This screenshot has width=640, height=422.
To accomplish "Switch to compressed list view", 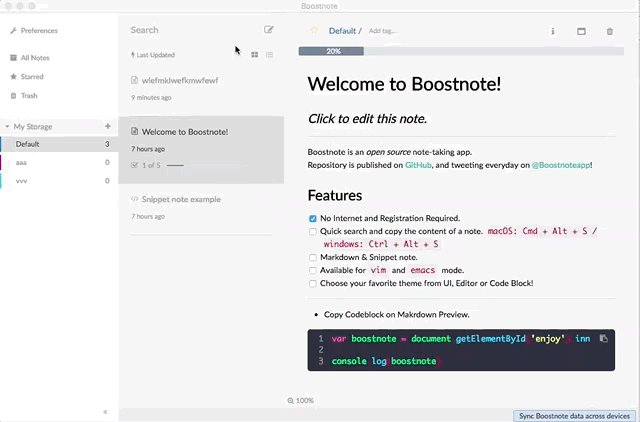I will pos(269,55).
